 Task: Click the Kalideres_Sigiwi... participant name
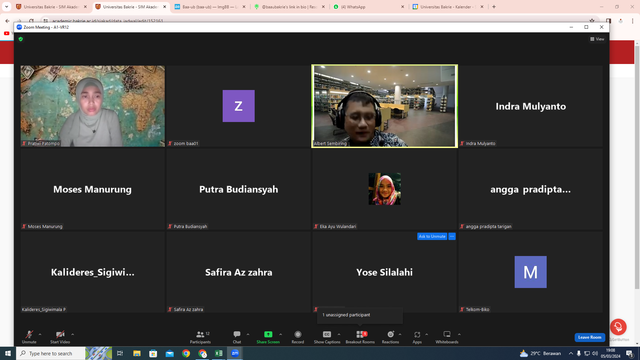pos(92,272)
